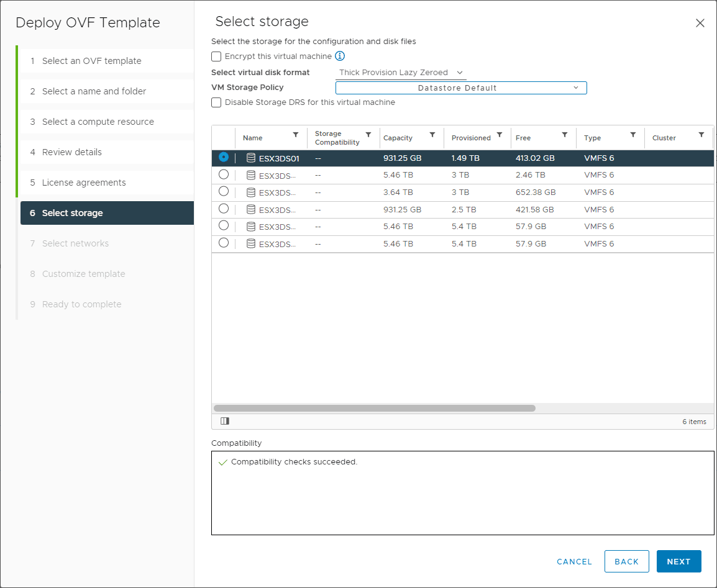Open the filter icon on the Name column
Viewport: 717px width, 588px height.
click(295, 134)
